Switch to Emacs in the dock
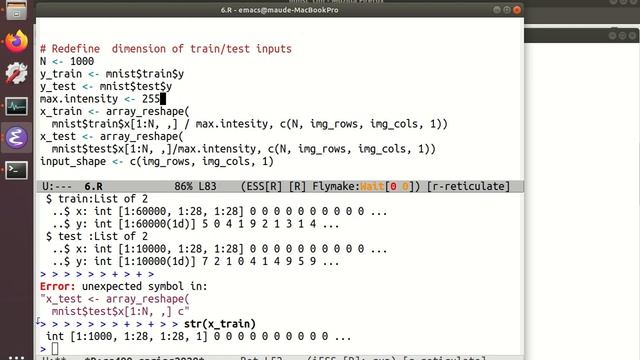640x360 pixels. click(x=16, y=138)
